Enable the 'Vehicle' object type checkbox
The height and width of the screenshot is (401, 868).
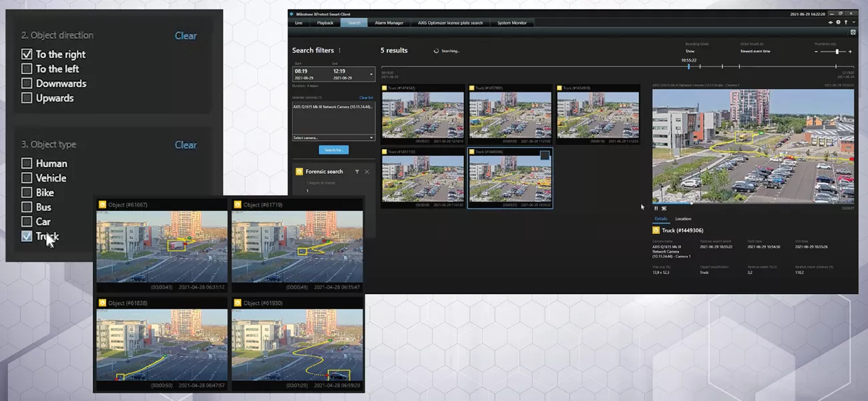pyautogui.click(x=27, y=178)
